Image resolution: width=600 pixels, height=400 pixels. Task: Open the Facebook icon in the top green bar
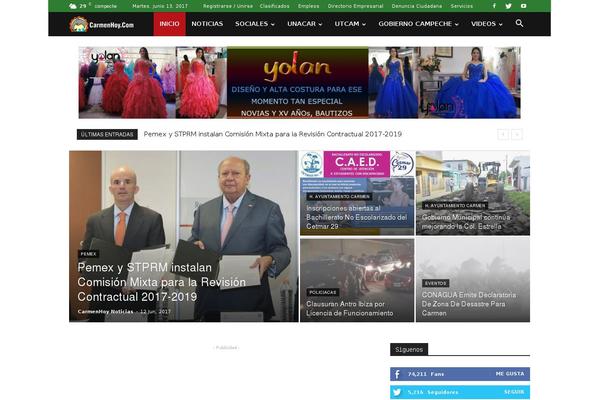(494, 6)
